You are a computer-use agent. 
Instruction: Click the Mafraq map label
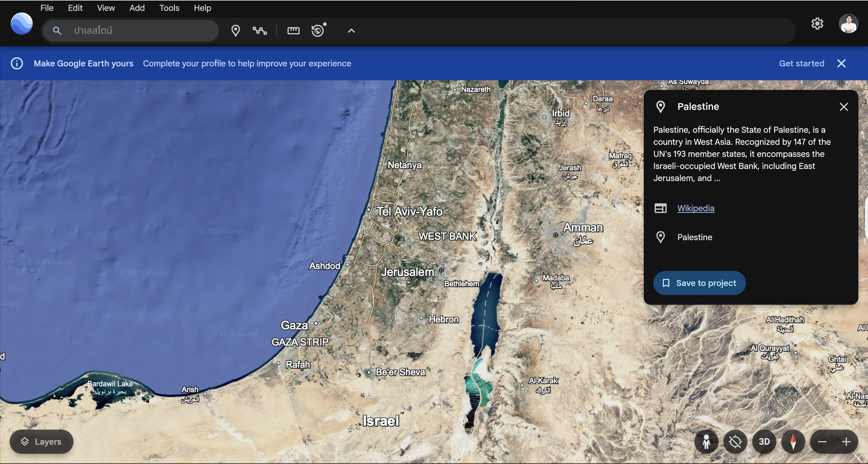(620, 156)
